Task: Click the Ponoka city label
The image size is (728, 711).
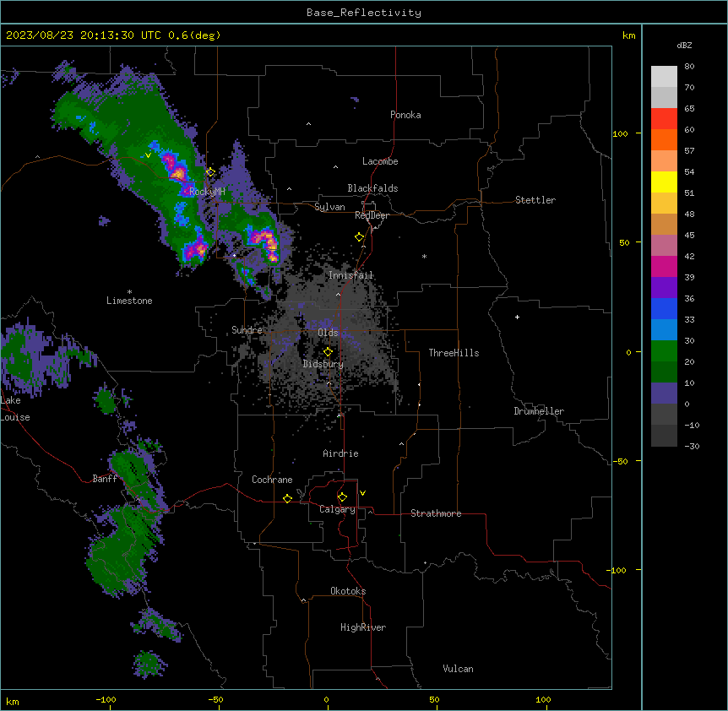Action: coord(405,115)
